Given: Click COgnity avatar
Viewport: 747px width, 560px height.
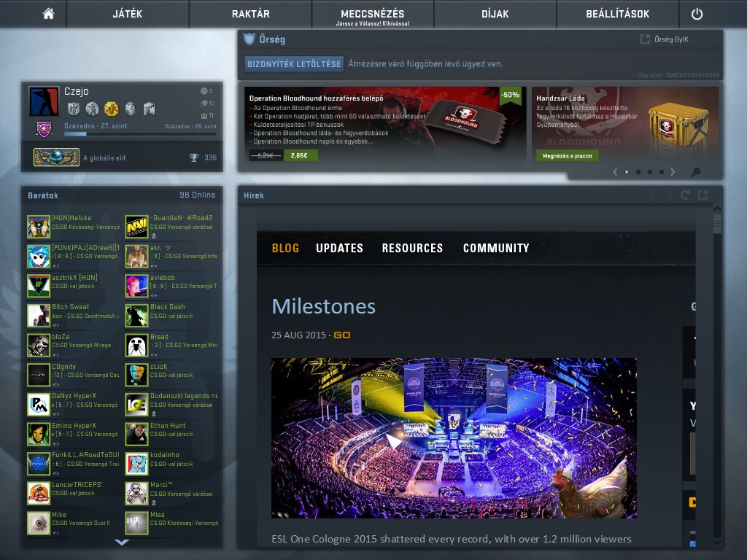Looking at the screenshot, I should coord(39,375).
